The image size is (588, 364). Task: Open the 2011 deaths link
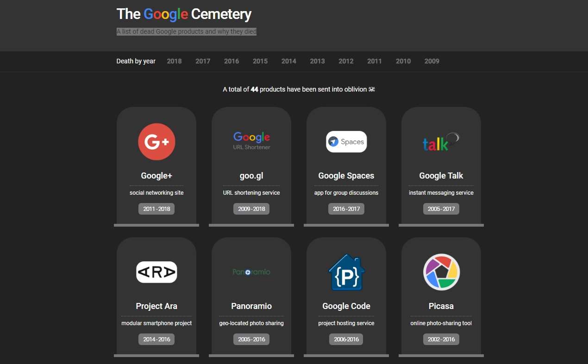click(375, 61)
